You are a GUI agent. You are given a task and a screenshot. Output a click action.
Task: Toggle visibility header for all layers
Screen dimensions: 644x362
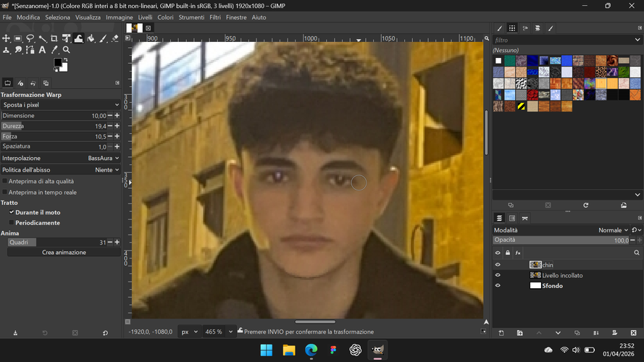[x=498, y=253]
